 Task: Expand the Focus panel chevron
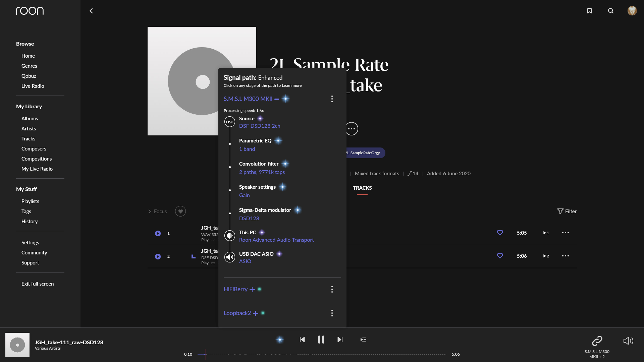coord(150,211)
